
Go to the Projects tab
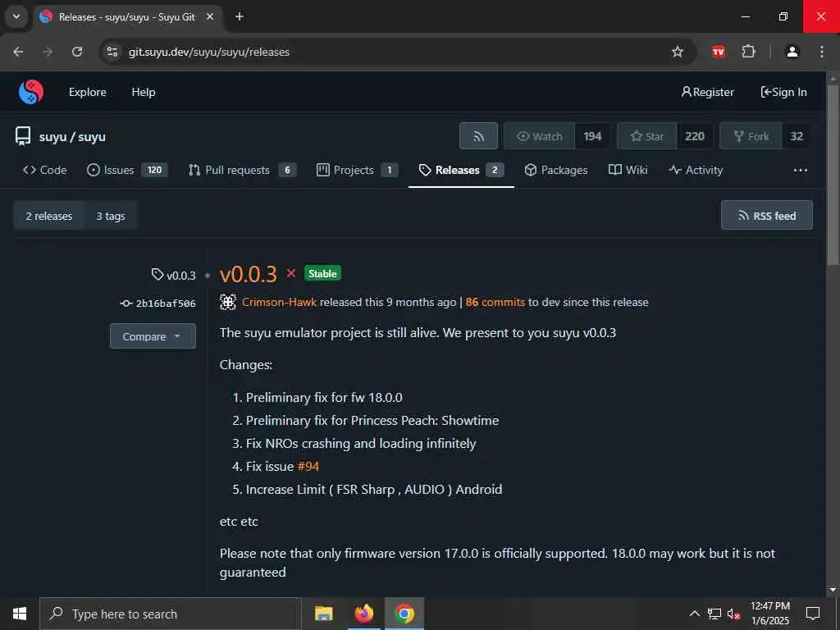(357, 170)
